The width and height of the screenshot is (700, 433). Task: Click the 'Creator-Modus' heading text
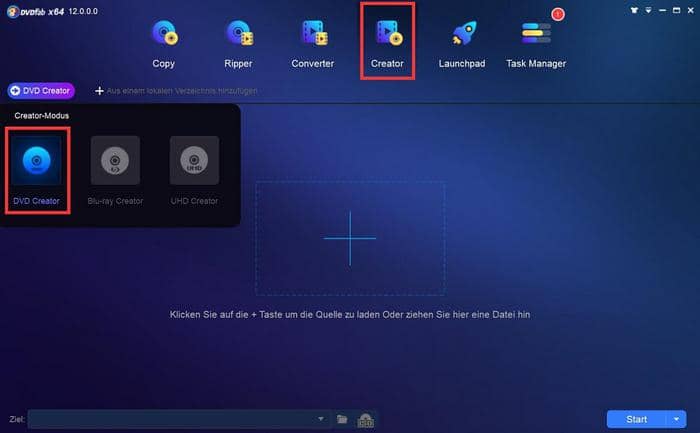point(42,116)
